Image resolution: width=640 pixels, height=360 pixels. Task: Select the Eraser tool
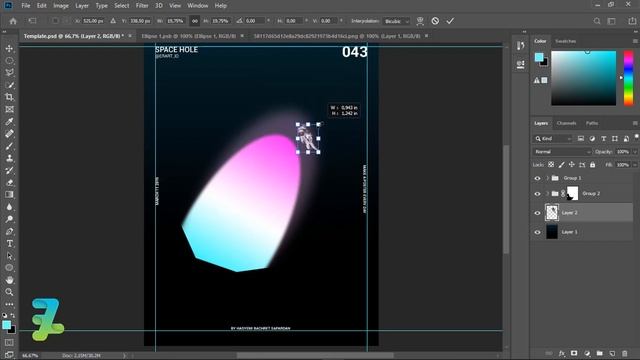[9, 183]
